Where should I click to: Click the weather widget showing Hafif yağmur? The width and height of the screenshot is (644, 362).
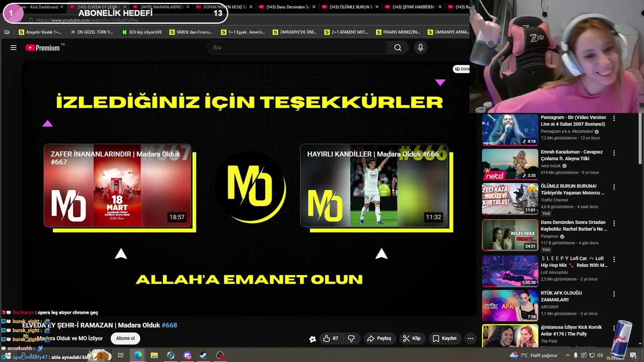533,355
